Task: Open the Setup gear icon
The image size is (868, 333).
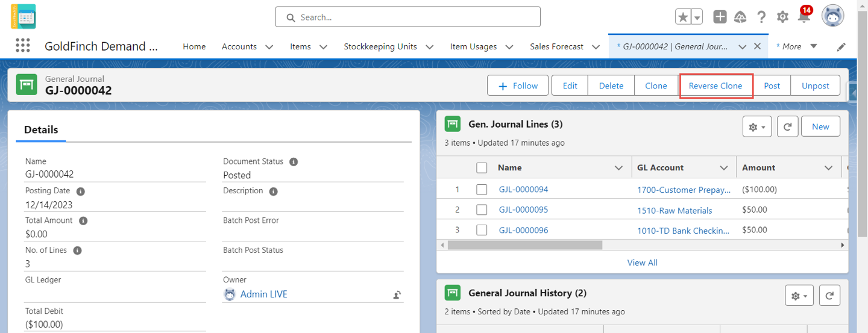Action: pos(782,17)
